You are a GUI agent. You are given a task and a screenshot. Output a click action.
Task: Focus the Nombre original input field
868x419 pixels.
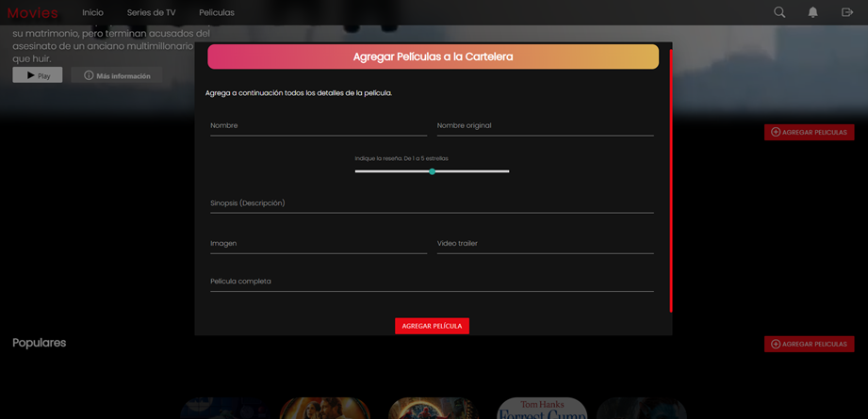pos(546,126)
